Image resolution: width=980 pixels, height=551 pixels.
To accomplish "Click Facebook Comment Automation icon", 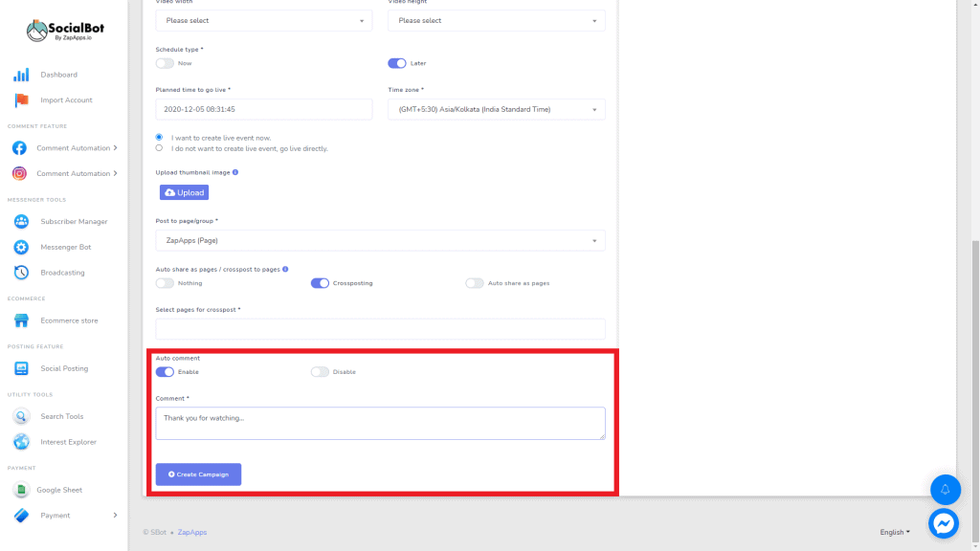I will click(x=19, y=148).
